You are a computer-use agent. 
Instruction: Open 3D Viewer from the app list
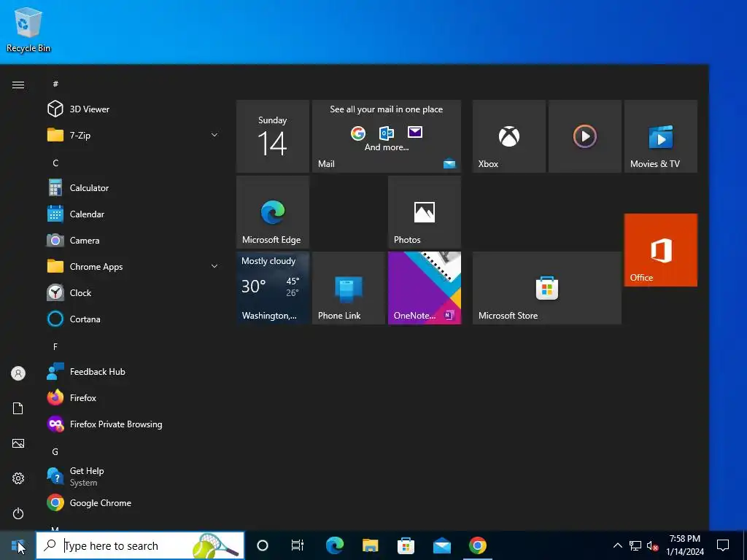pyautogui.click(x=133, y=109)
